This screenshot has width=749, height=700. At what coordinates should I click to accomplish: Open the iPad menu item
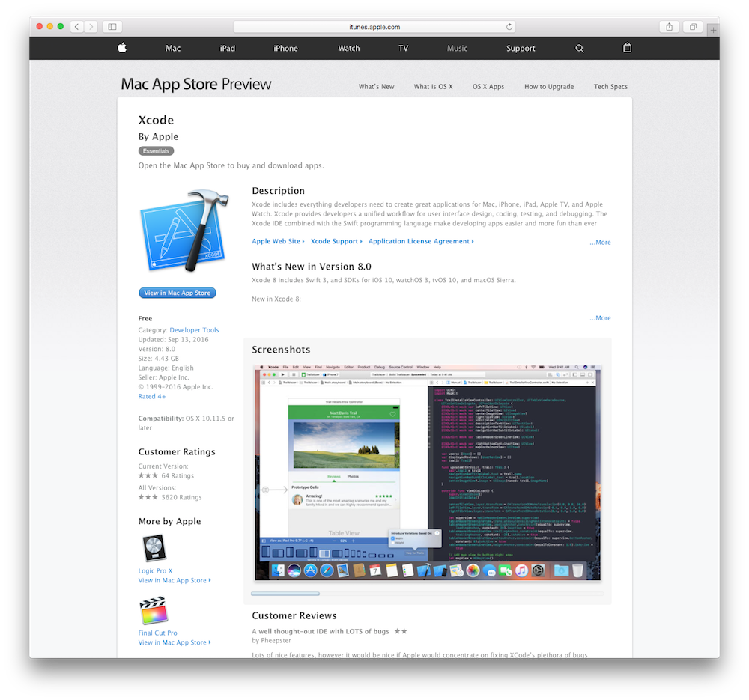pyautogui.click(x=228, y=48)
